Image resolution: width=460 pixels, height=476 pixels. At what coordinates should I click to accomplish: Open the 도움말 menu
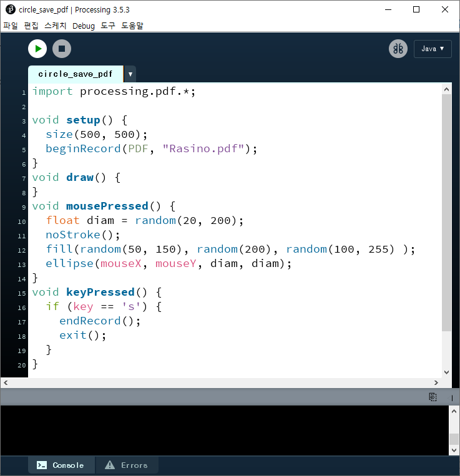tap(132, 26)
